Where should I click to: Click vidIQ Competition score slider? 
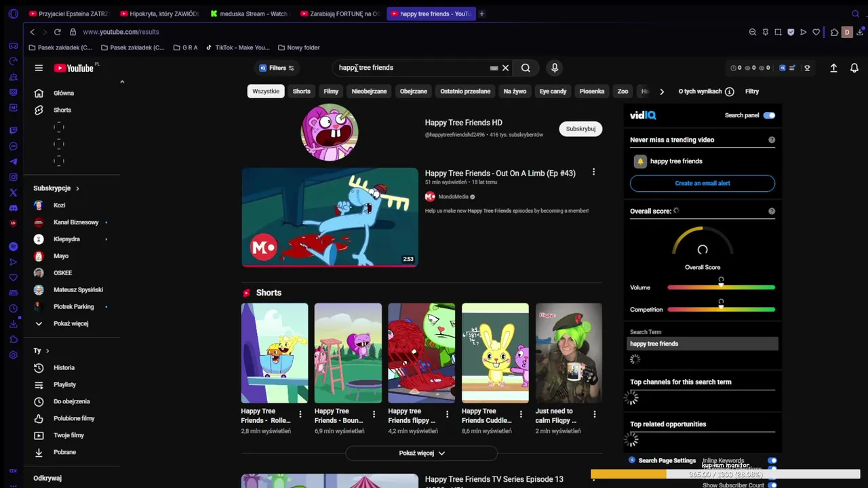pyautogui.click(x=721, y=310)
